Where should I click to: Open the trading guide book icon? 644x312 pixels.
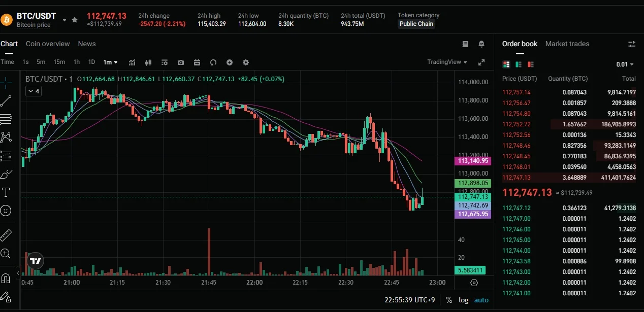[465, 44]
